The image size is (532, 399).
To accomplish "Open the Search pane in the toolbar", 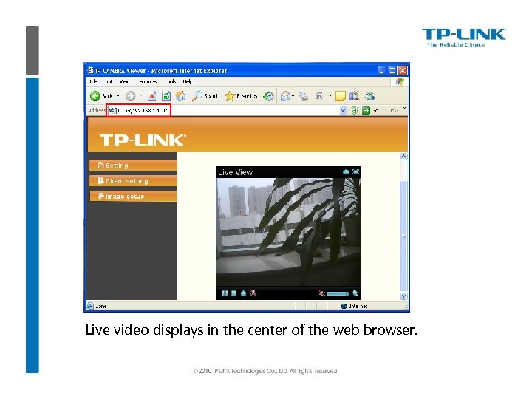I will click(205, 96).
